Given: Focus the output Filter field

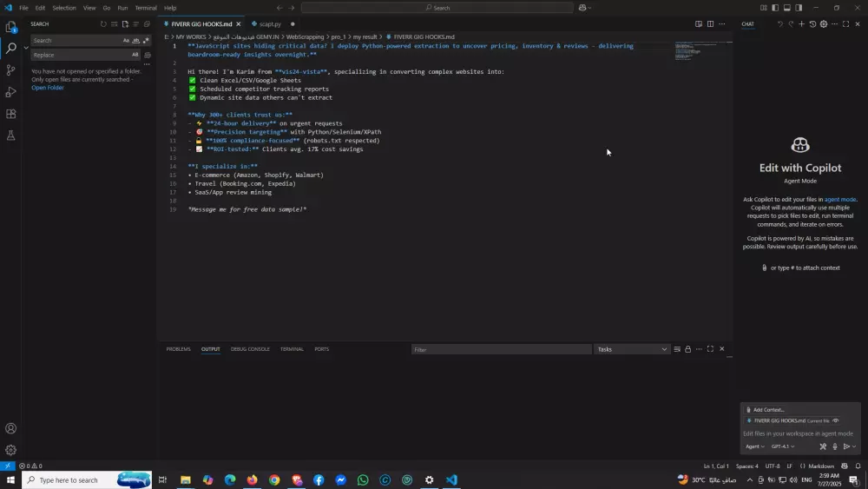Looking at the screenshot, I should (501, 349).
